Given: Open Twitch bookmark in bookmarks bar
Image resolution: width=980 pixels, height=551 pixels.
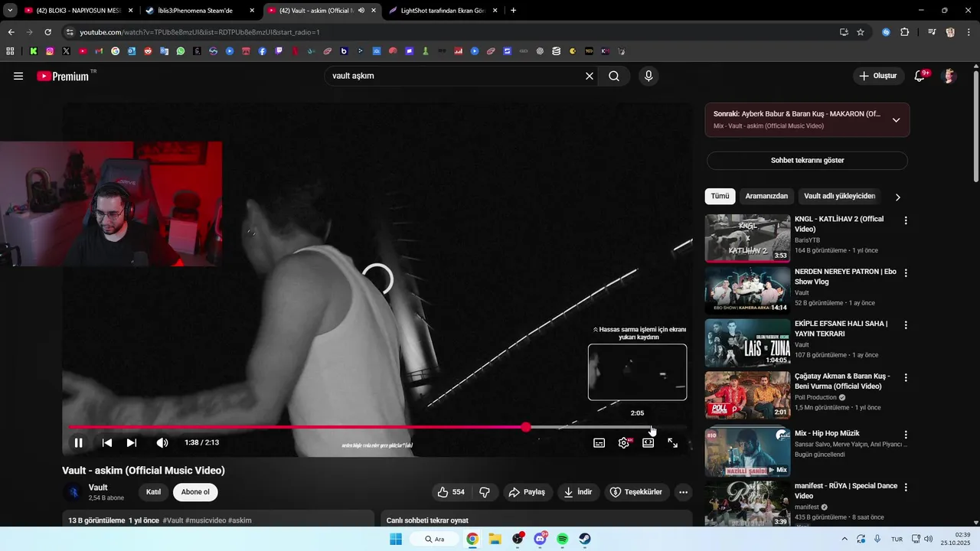Looking at the screenshot, I should (x=279, y=51).
